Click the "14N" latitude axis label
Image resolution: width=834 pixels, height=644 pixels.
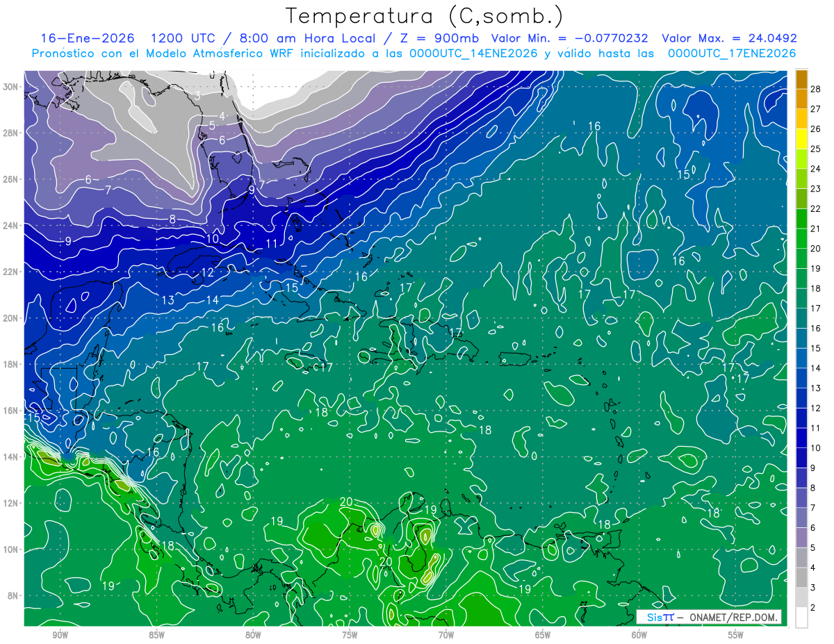click(12, 457)
